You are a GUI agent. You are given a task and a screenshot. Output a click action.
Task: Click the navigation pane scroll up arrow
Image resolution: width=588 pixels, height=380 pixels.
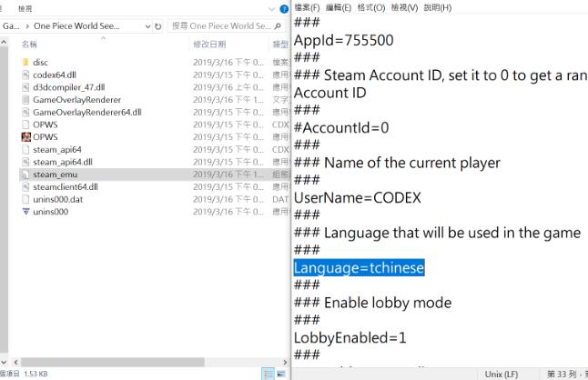pos(4,43)
